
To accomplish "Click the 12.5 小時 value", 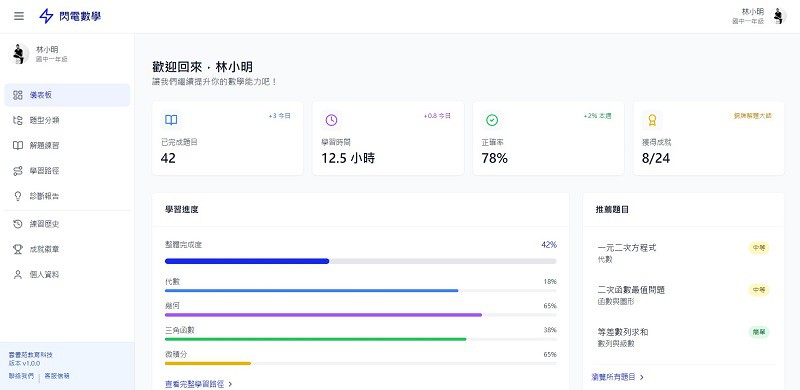I will (x=348, y=158).
